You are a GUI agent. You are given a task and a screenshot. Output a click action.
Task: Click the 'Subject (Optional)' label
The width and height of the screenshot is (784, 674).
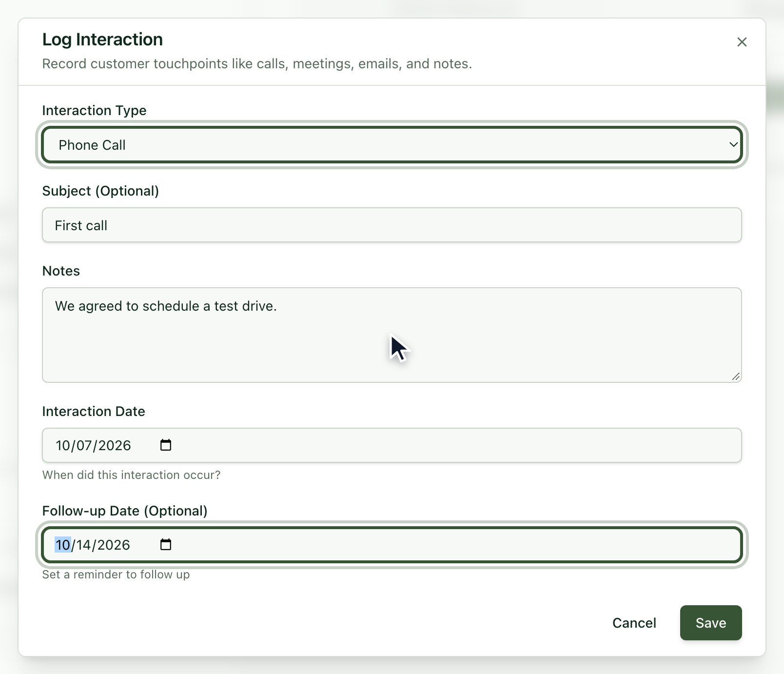coord(100,191)
